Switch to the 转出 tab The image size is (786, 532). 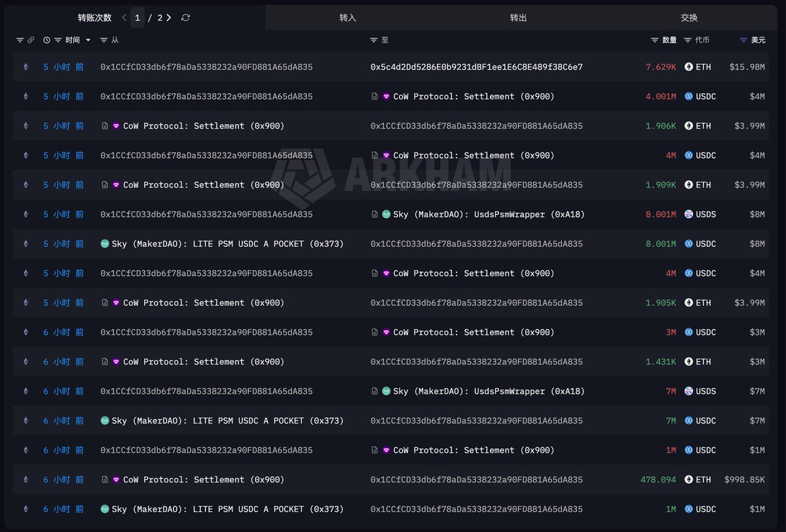[518, 18]
